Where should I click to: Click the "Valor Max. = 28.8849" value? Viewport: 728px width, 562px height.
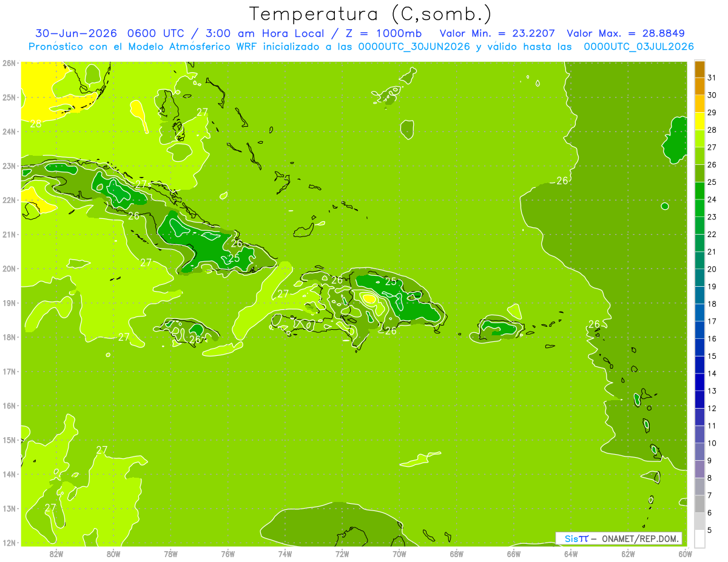click(x=626, y=33)
